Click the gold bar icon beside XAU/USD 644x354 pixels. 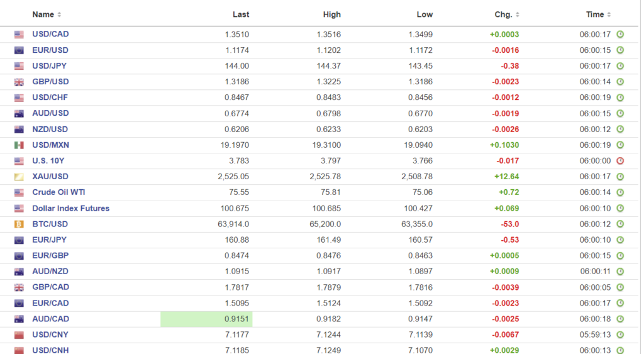[x=19, y=177]
